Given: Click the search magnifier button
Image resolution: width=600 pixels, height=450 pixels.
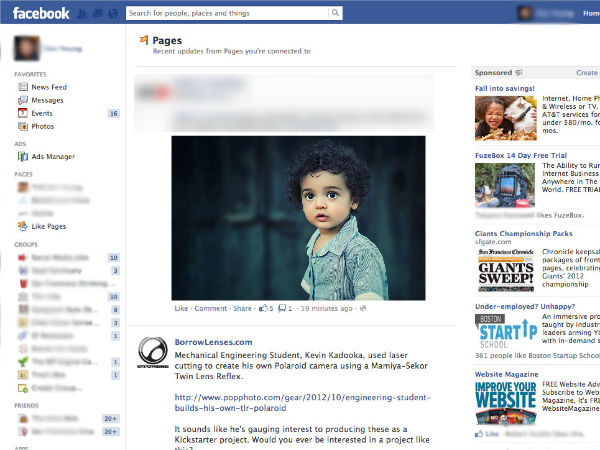Looking at the screenshot, I should (x=335, y=14).
